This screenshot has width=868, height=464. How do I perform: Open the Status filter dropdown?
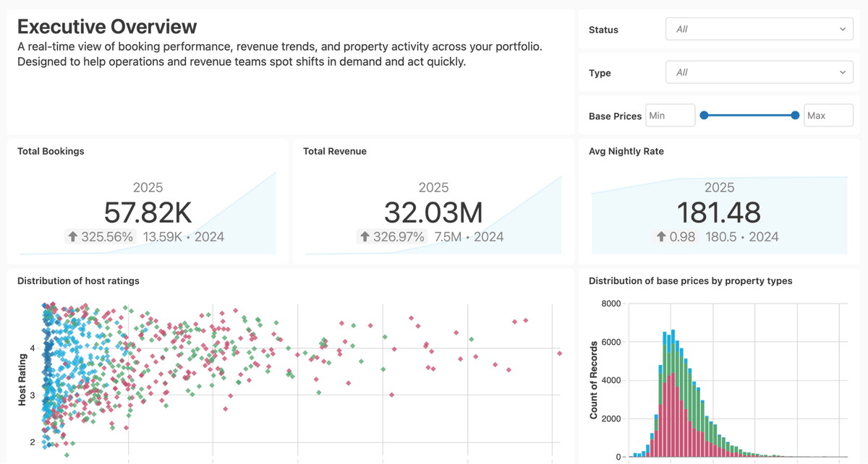[x=759, y=29]
